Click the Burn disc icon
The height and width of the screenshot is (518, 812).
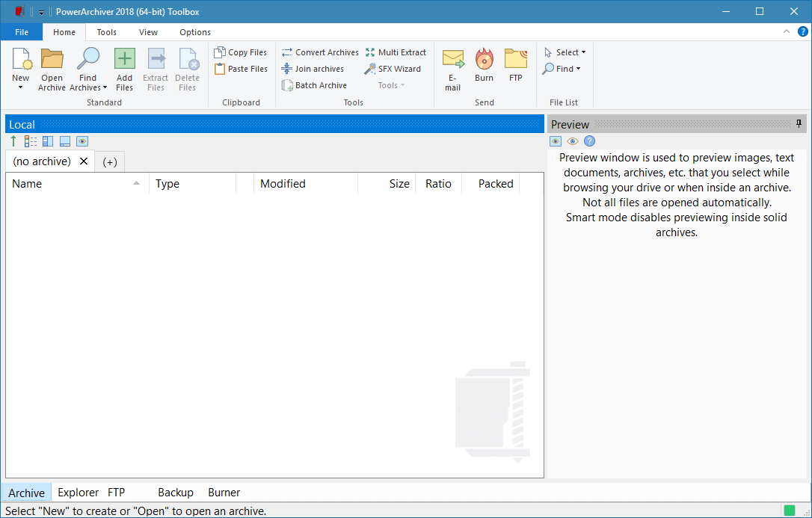click(x=485, y=59)
